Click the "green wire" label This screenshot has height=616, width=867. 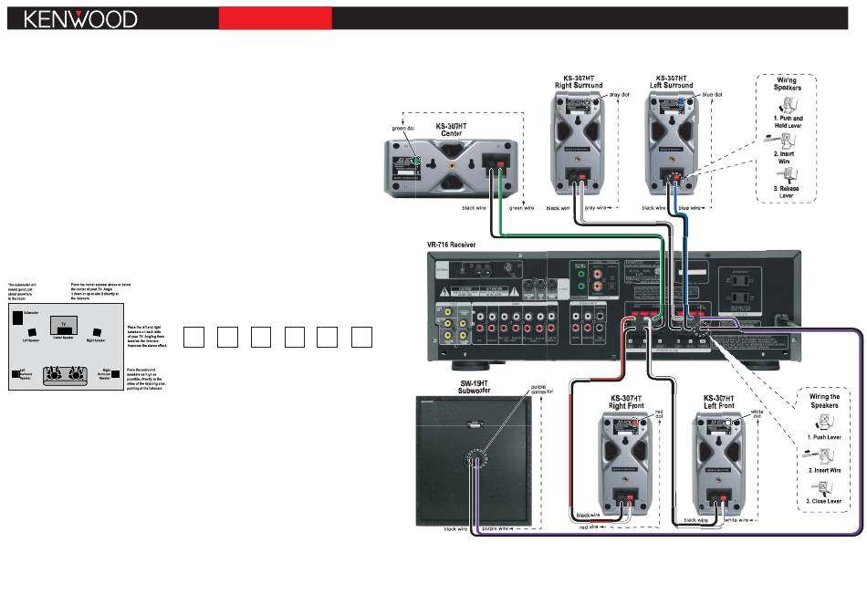521,208
